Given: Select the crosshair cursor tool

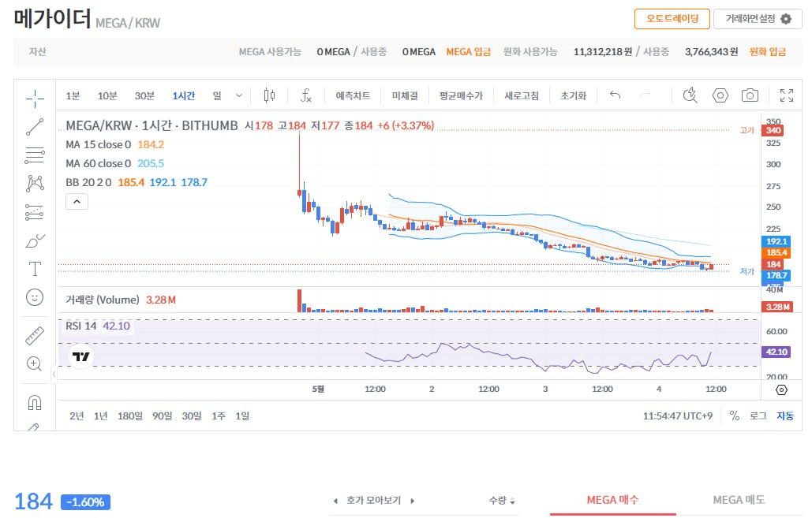Looking at the screenshot, I should click(35, 99).
